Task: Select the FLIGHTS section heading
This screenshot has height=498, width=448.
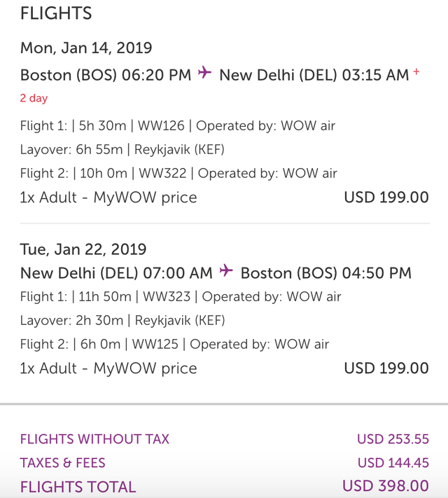Action: pos(56,13)
